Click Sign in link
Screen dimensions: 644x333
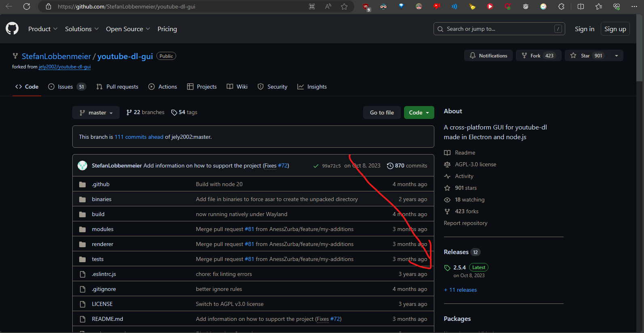[585, 29]
